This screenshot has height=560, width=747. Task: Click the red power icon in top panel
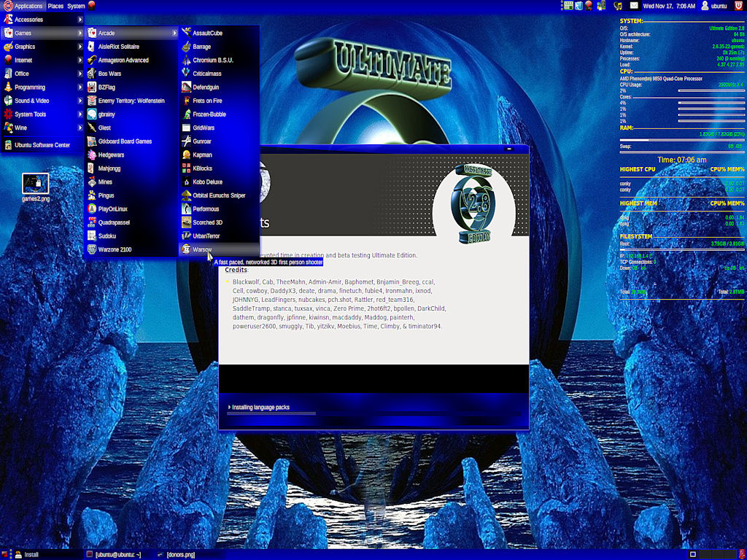tap(738, 6)
